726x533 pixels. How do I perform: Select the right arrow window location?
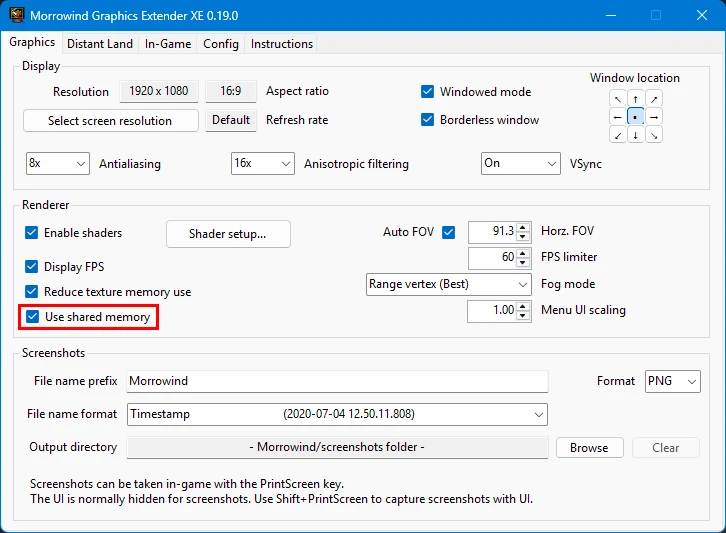point(654,117)
